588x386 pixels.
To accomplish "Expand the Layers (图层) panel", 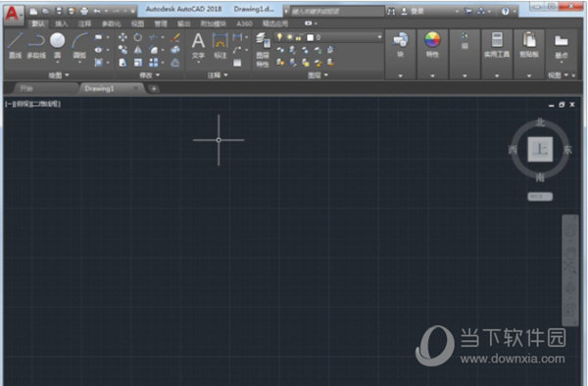I will pos(318,75).
